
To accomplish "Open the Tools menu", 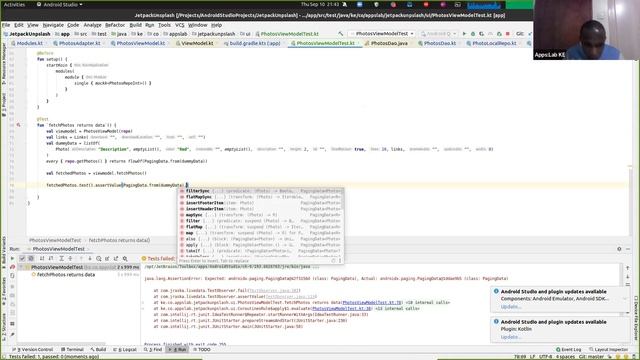I will [164, 25].
